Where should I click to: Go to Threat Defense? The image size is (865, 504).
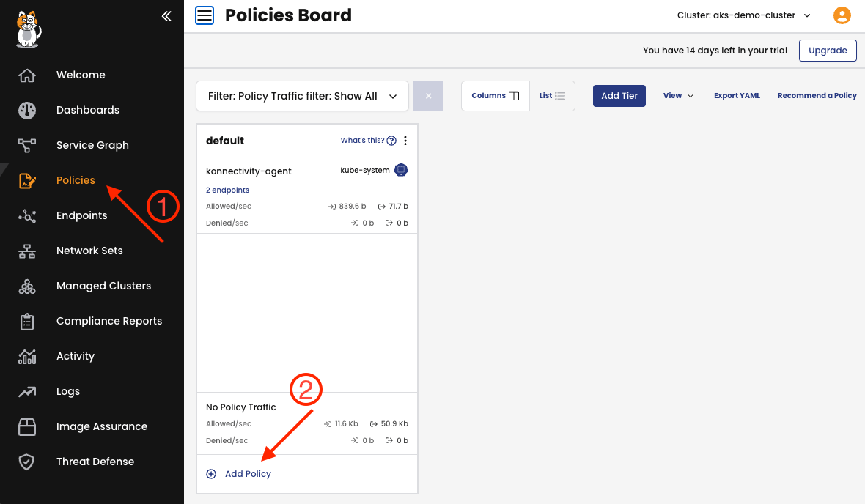[95, 462]
